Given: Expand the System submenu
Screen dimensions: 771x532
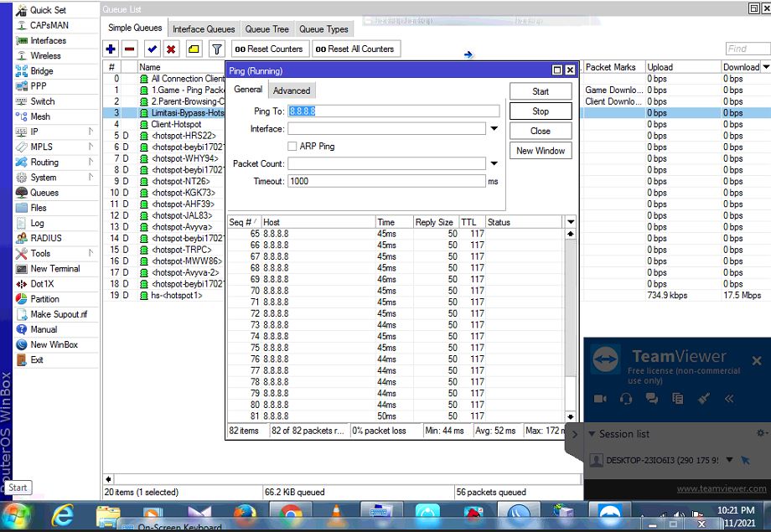Looking at the screenshot, I should click(x=91, y=178).
